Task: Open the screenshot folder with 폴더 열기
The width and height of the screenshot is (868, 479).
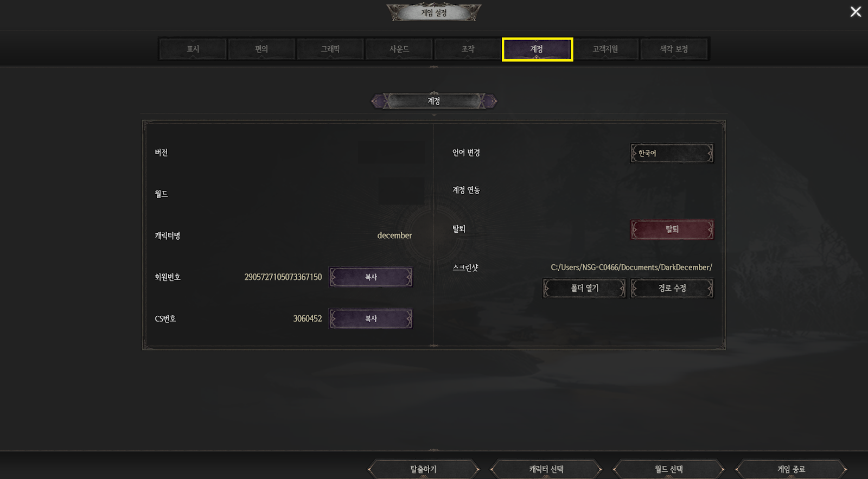Action: 584,288
